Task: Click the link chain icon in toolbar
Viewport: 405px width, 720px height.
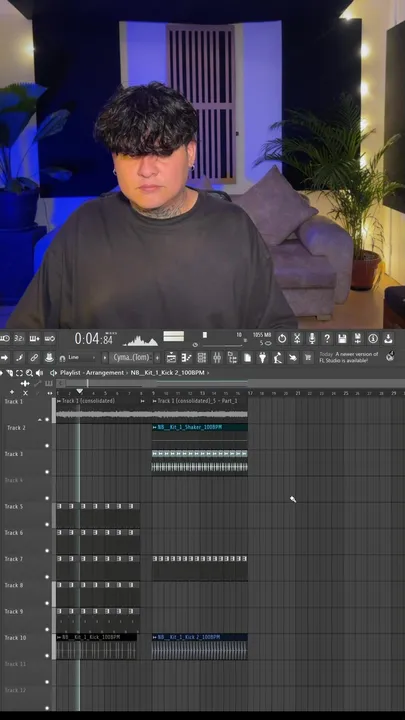Action: [x=34, y=357]
